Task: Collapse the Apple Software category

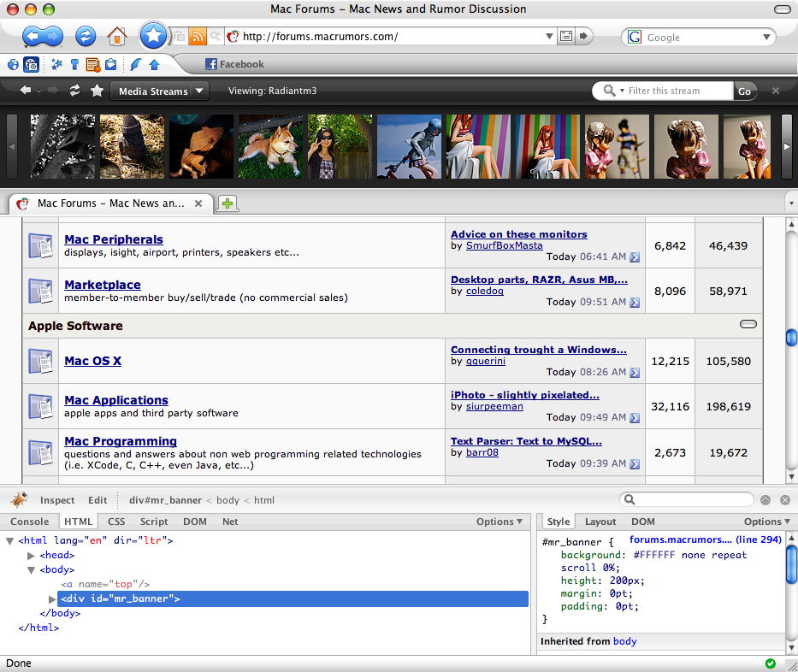Action: pos(748,325)
